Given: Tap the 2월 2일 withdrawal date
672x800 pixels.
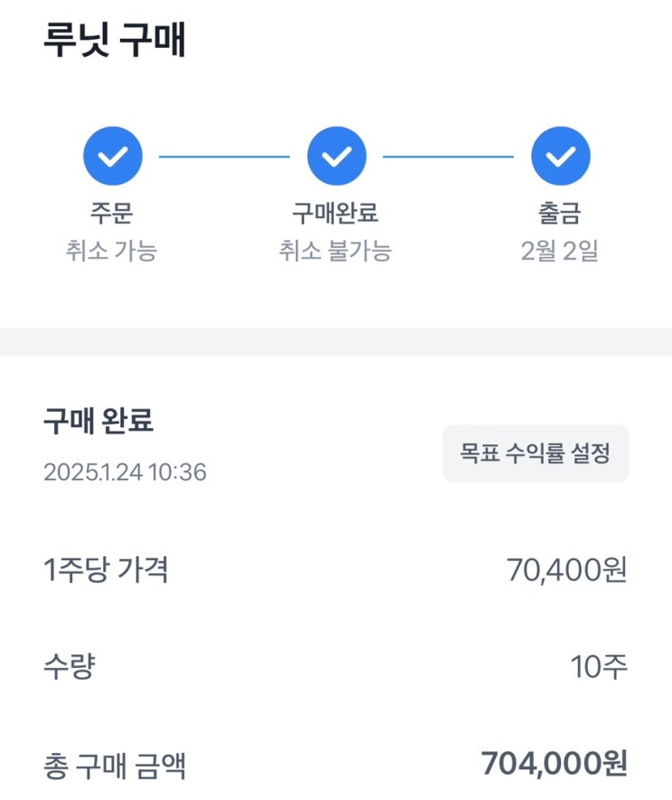Looking at the screenshot, I should coord(560,251).
